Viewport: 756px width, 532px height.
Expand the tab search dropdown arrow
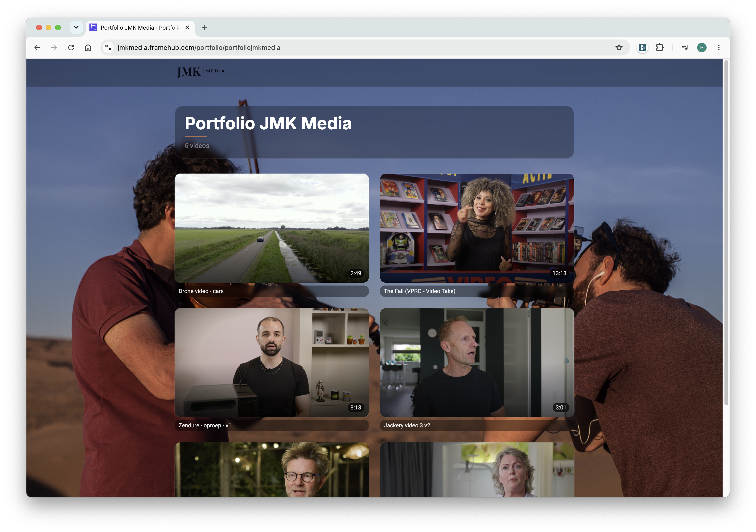click(x=76, y=28)
